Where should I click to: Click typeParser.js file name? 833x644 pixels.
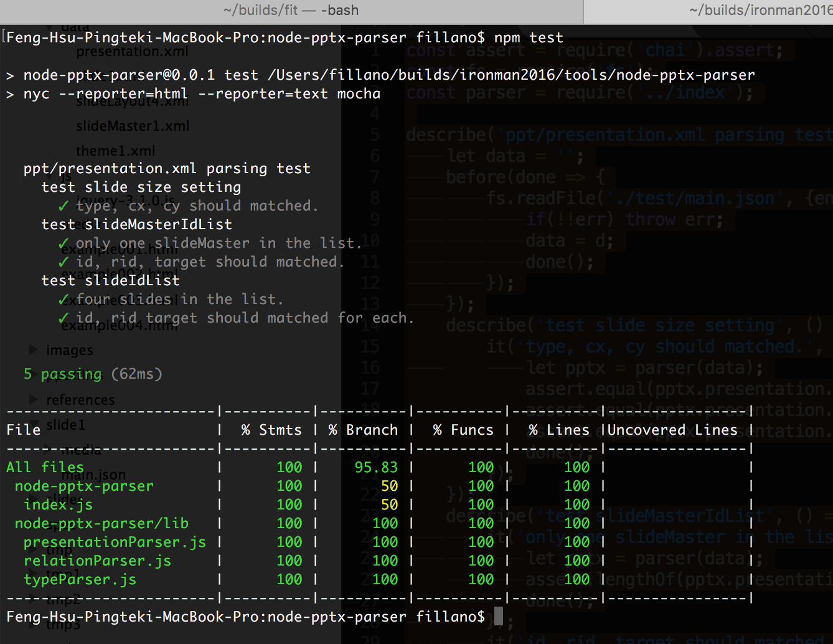click(x=80, y=579)
